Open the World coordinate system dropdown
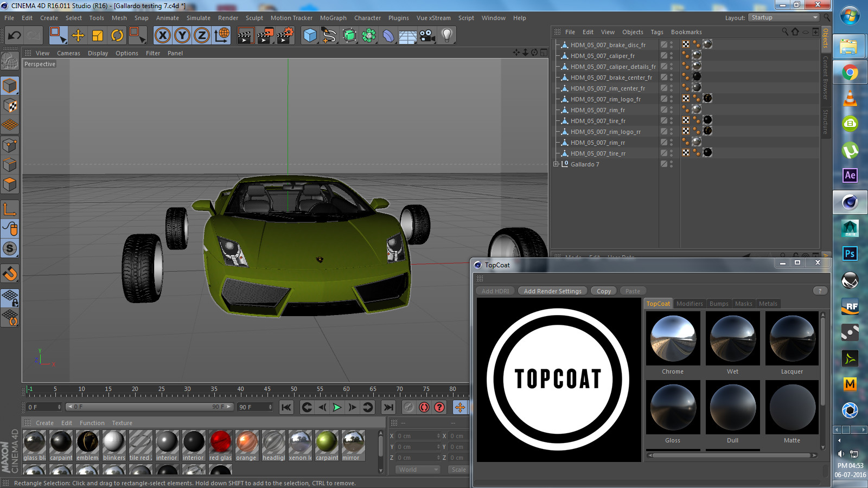868x488 pixels. click(417, 470)
